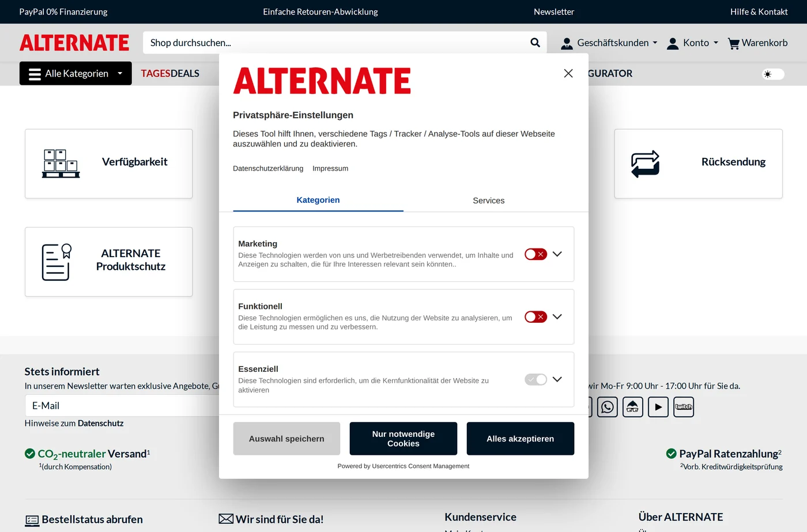
Task: Open Einfache Retouren-Abwicklung link
Action: tap(320, 12)
